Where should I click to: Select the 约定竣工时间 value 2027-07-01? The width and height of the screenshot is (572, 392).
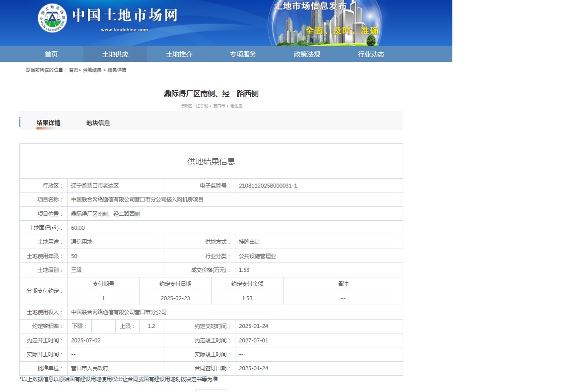click(x=254, y=340)
